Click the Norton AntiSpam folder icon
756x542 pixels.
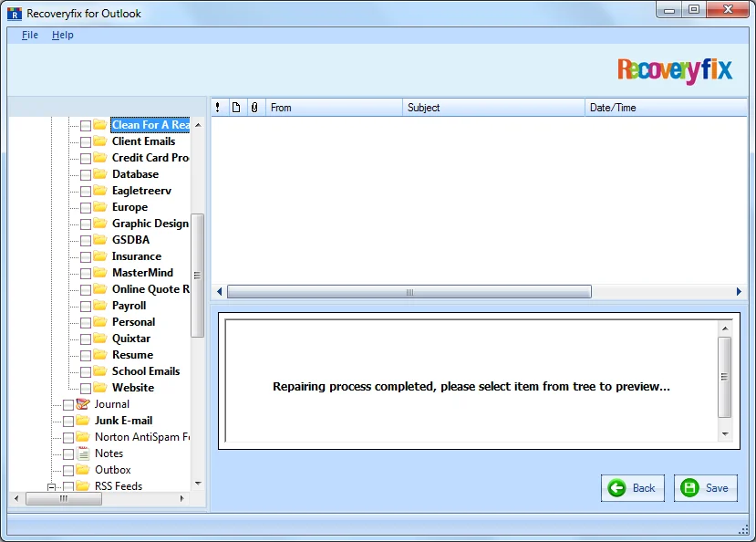pos(83,436)
